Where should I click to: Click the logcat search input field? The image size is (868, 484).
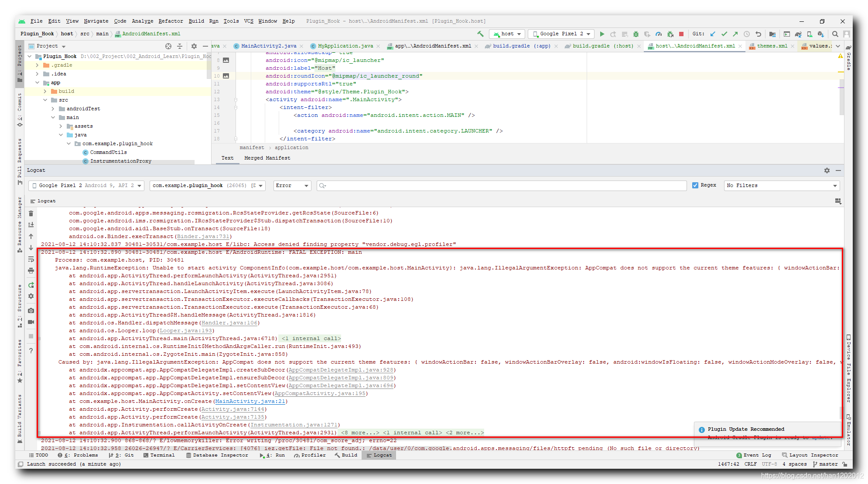[502, 186]
